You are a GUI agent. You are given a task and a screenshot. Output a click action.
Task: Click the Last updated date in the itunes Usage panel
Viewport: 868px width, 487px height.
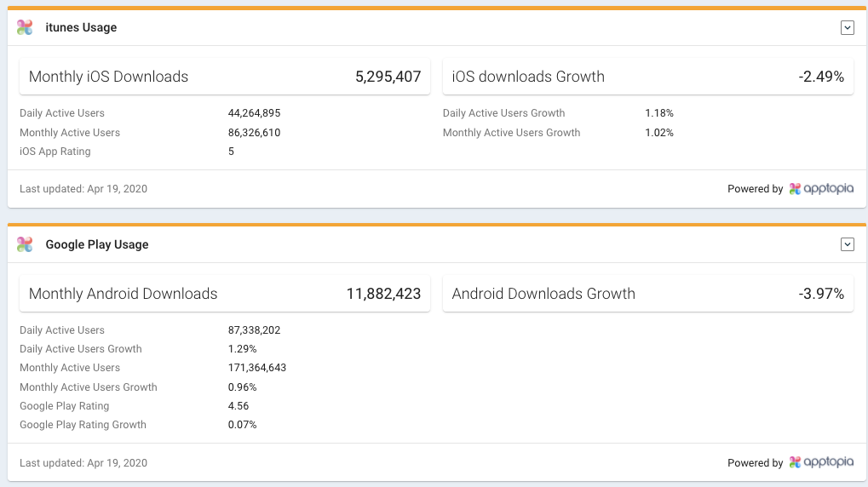83,189
